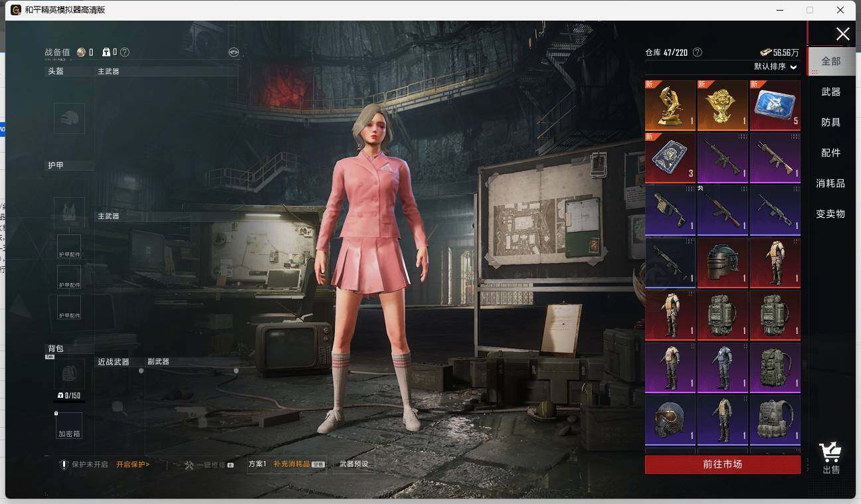
Task: Switch to the 武器 category tab
Action: pyautogui.click(x=831, y=92)
